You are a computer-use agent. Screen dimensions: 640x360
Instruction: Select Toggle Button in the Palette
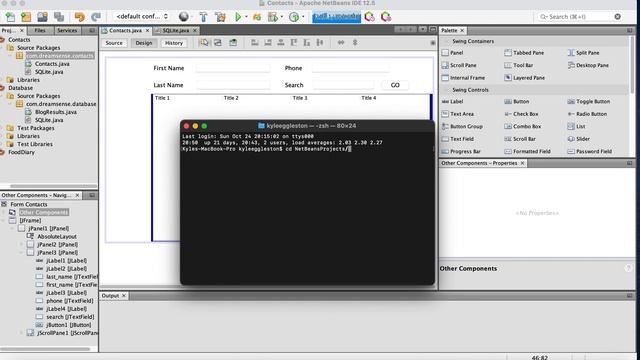(589, 102)
